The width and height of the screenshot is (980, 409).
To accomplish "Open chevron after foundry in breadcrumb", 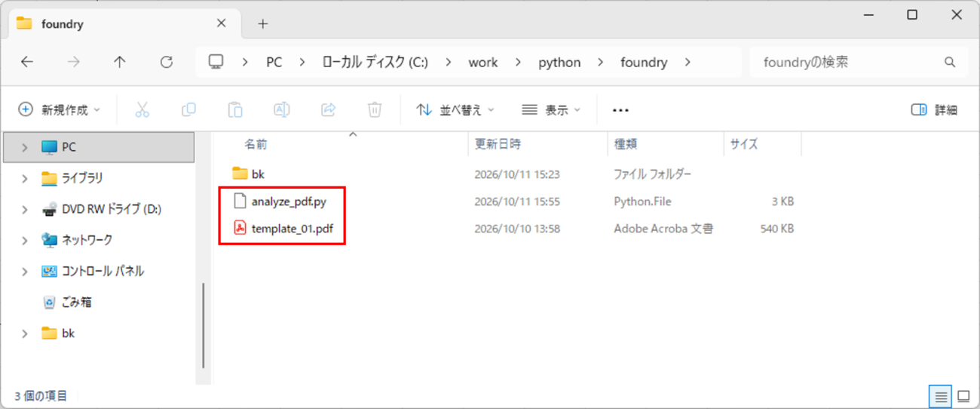I will [x=687, y=62].
